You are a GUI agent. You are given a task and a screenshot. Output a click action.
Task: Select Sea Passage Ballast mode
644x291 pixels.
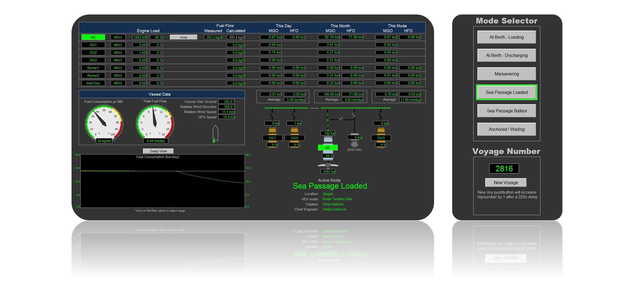click(x=506, y=111)
